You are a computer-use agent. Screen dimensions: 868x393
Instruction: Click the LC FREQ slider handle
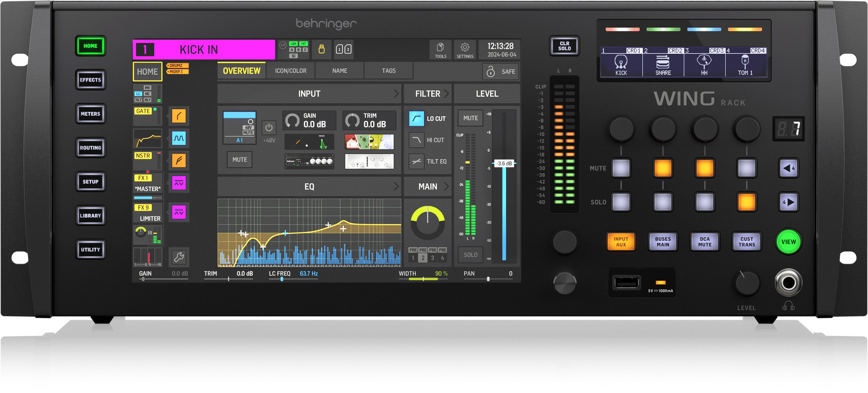(x=282, y=279)
